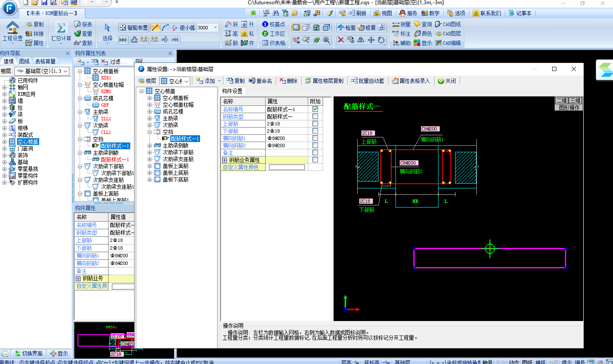Viewport: 613px width, 364px height.
Task: Toggle 附加 checkbox for 钢筋业务属性 row
Action: tap(315, 160)
